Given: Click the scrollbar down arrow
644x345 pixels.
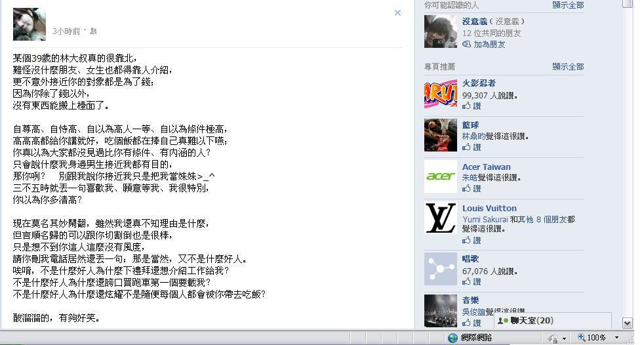Looking at the screenshot, I should click(627, 323).
